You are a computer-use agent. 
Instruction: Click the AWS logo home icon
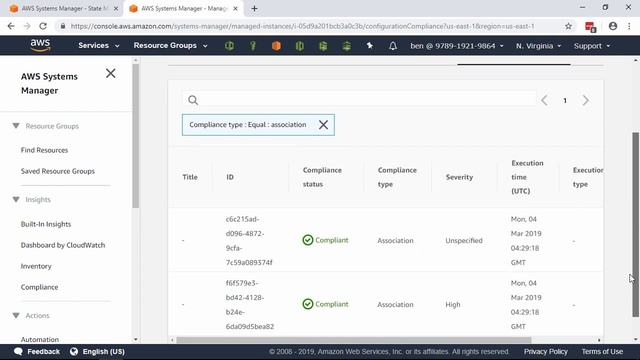click(40, 45)
